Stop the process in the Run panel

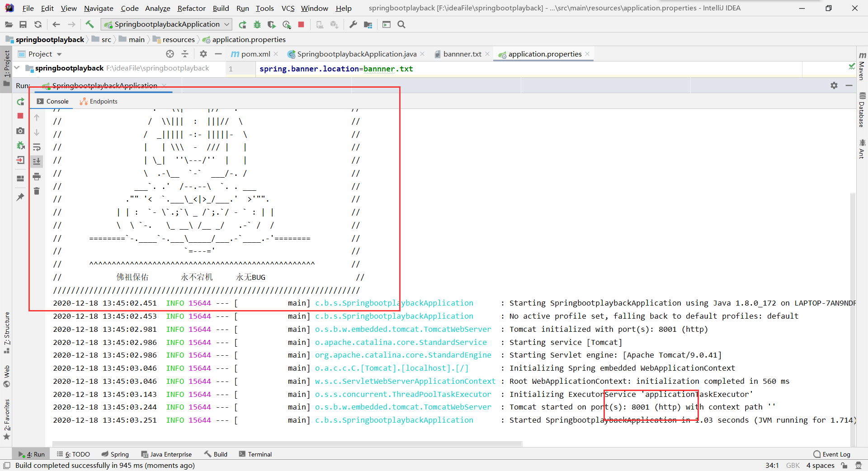20,116
